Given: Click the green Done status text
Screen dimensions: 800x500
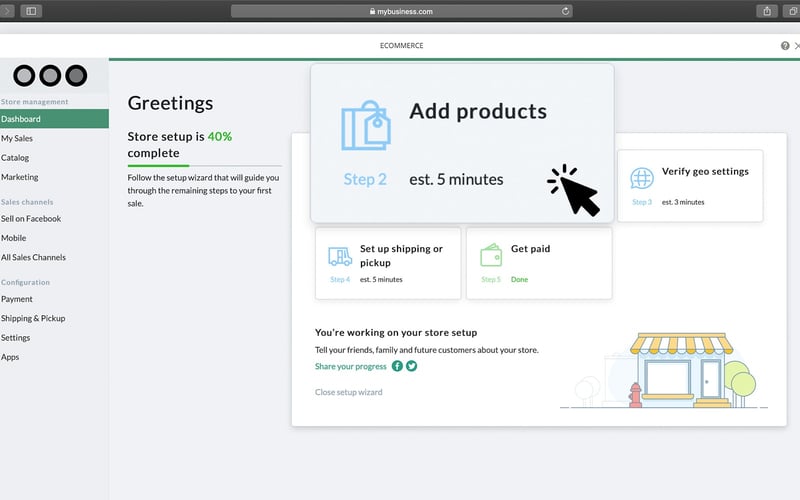Looking at the screenshot, I should click(x=519, y=280).
